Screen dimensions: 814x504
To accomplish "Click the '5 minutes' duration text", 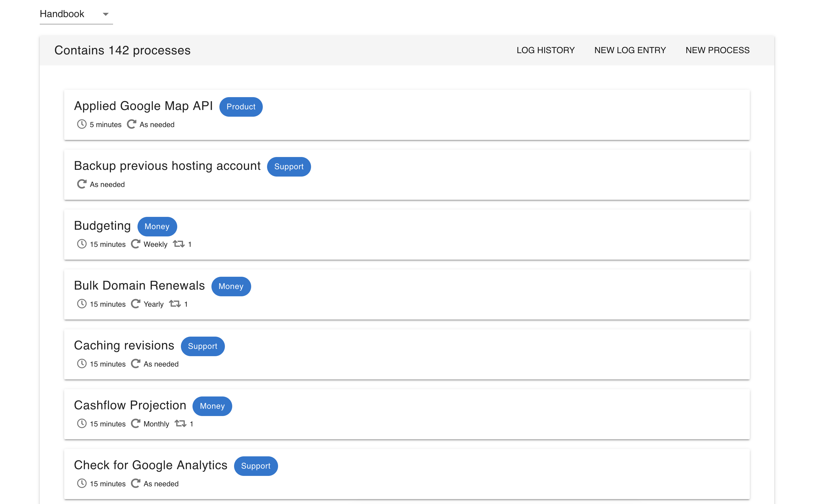I will [105, 125].
